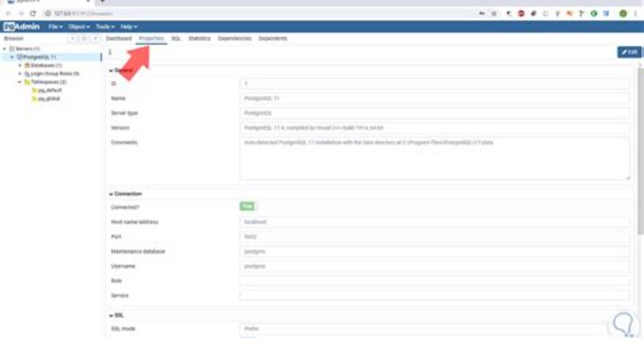This screenshot has height=338, width=644.
Task: Open the Statistics tab
Action: [x=199, y=39]
